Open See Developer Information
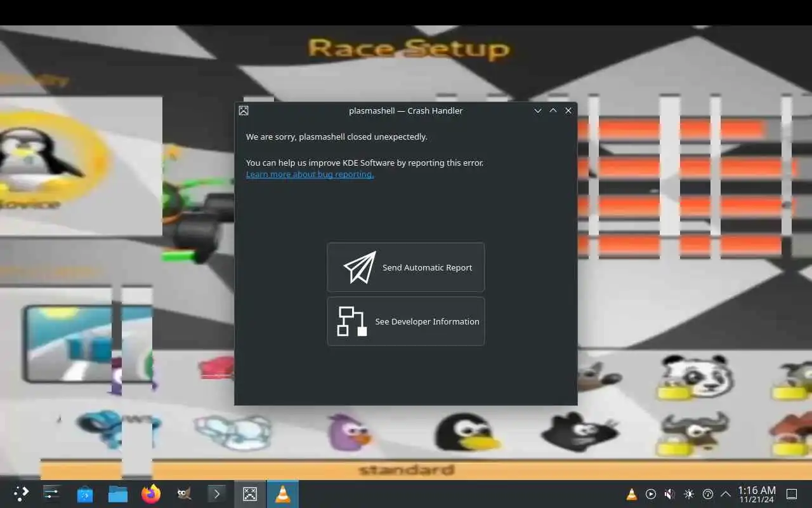 coord(406,321)
